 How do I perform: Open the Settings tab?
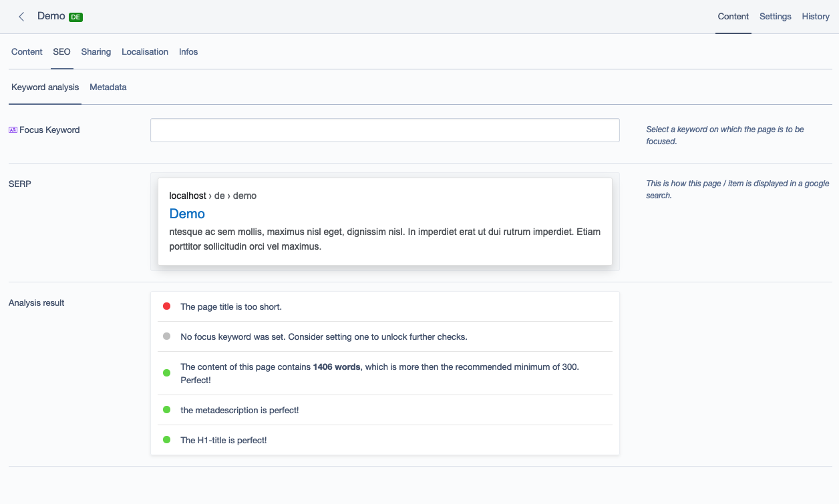click(x=776, y=17)
